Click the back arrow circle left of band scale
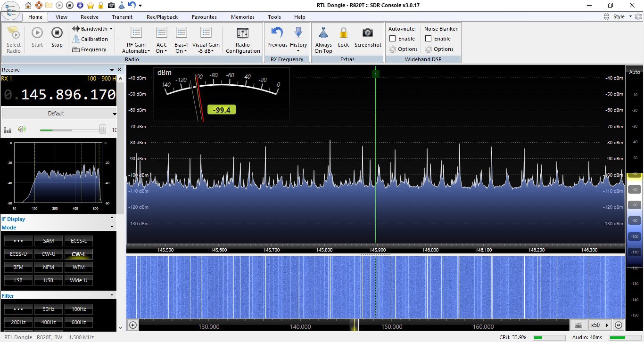This screenshot has height=342, width=644. point(133,325)
